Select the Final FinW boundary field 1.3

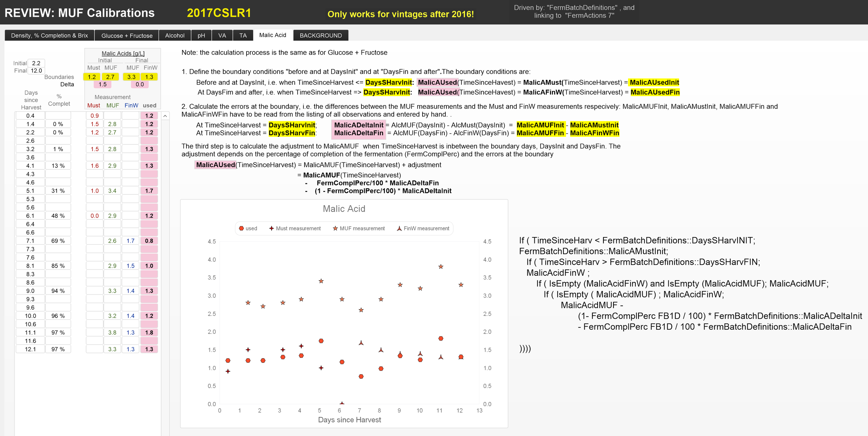tap(149, 77)
